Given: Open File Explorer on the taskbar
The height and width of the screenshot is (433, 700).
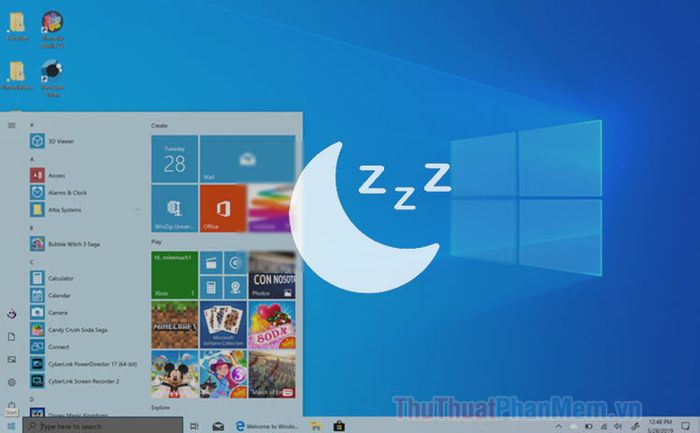Looking at the screenshot, I should [316, 426].
